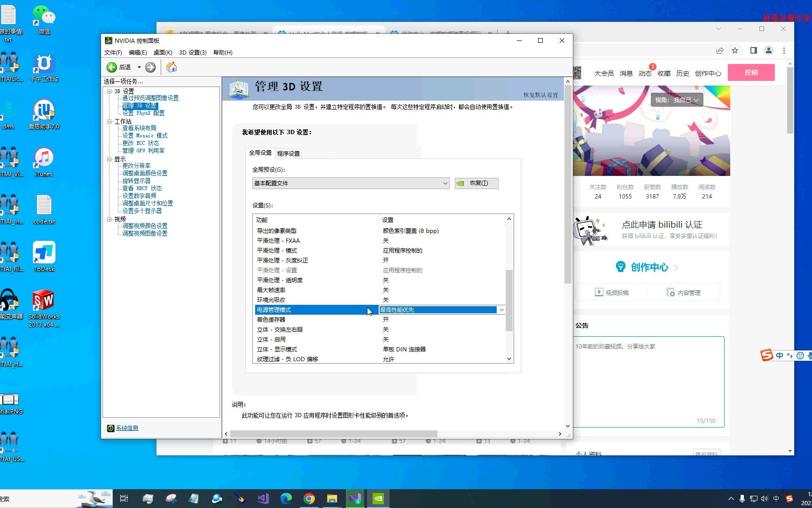The height and width of the screenshot is (508, 812).
Task: Open the 基本配置文件 preset dropdown
Action: click(445, 183)
